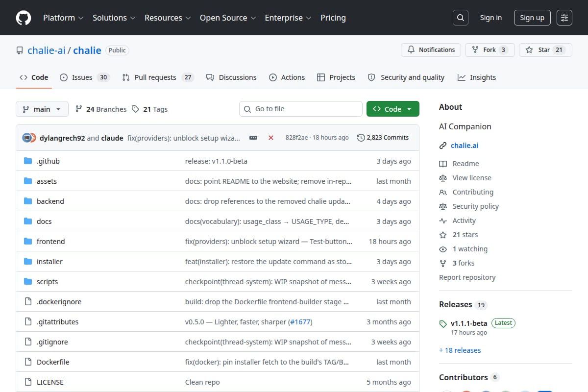Viewport: 588px width, 392px height.
Task: Click the tag icon beside v1.1.1-beta release
Action: tap(443, 323)
